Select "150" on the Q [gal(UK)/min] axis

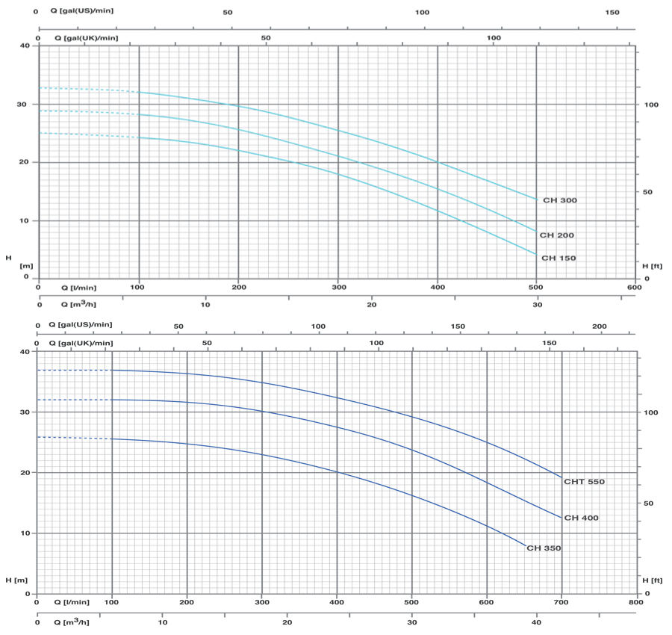pos(549,343)
